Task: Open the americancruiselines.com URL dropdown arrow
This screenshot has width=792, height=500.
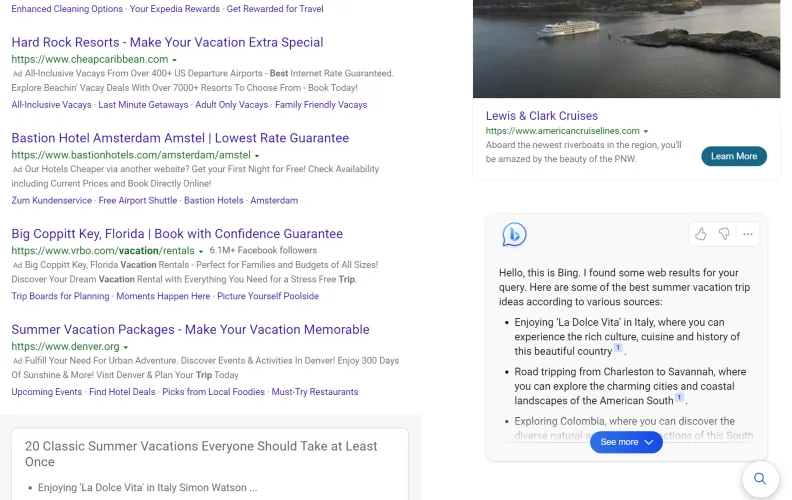Action: [x=646, y=132]
